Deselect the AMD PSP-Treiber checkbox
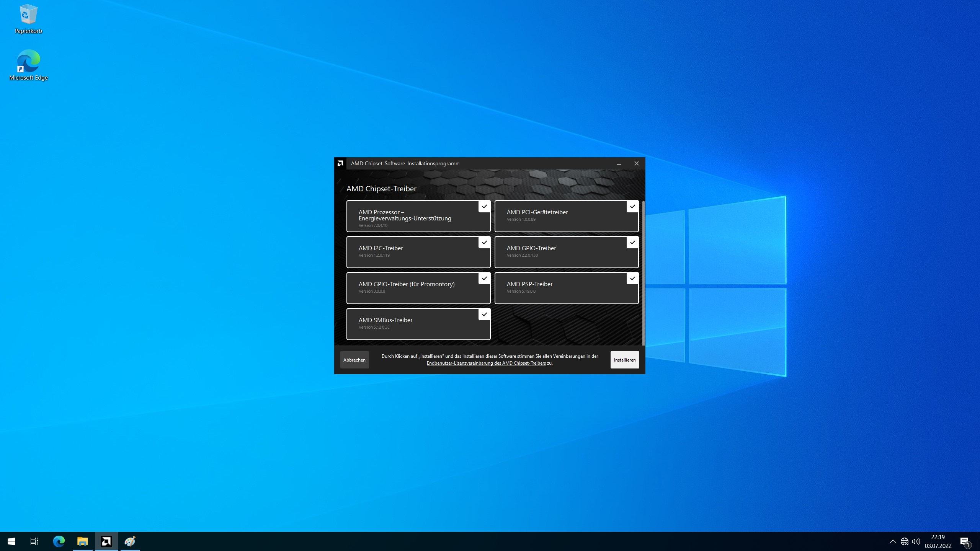This screenshot has height=551, width=980. click(632, 278)
